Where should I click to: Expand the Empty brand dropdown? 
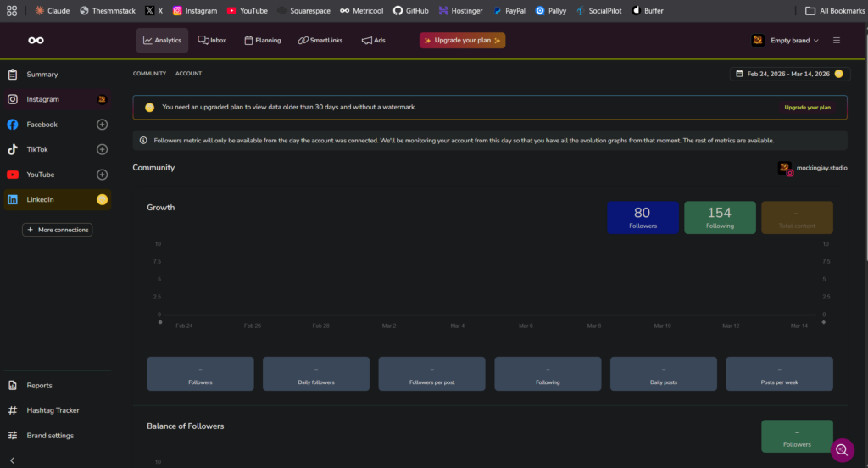coord(786,41)
